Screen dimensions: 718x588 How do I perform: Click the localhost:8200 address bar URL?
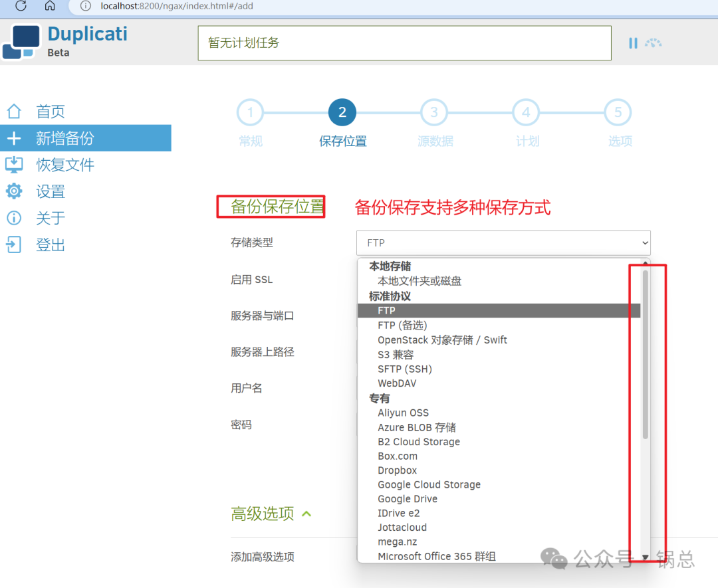point(177,6)
